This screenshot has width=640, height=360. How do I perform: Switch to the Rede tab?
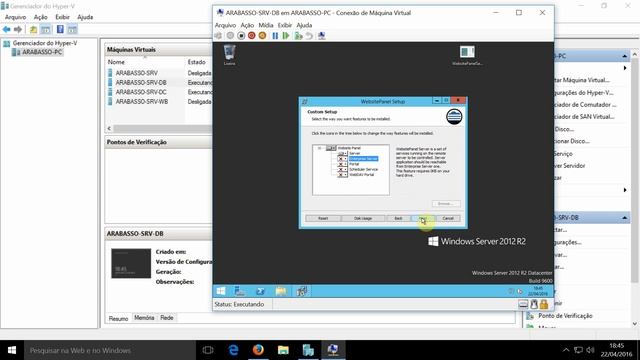tap(167, 318)
